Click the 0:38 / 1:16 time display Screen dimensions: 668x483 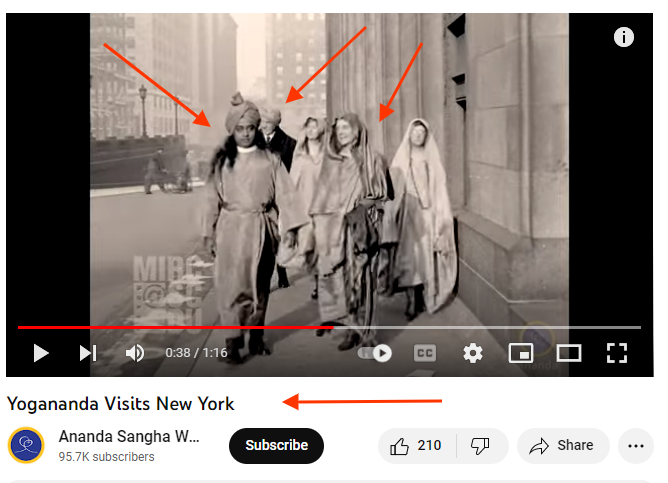[196, 353]
